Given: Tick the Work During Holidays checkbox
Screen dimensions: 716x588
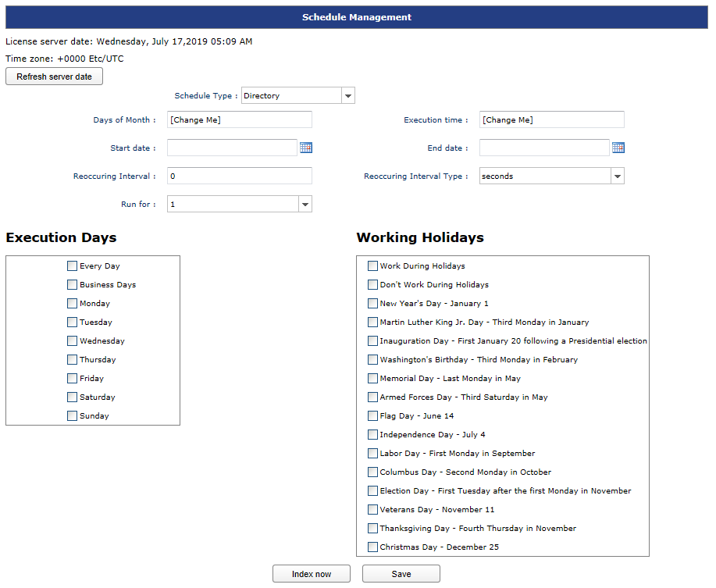Looking at the screenshot, I should click(372, 265).
